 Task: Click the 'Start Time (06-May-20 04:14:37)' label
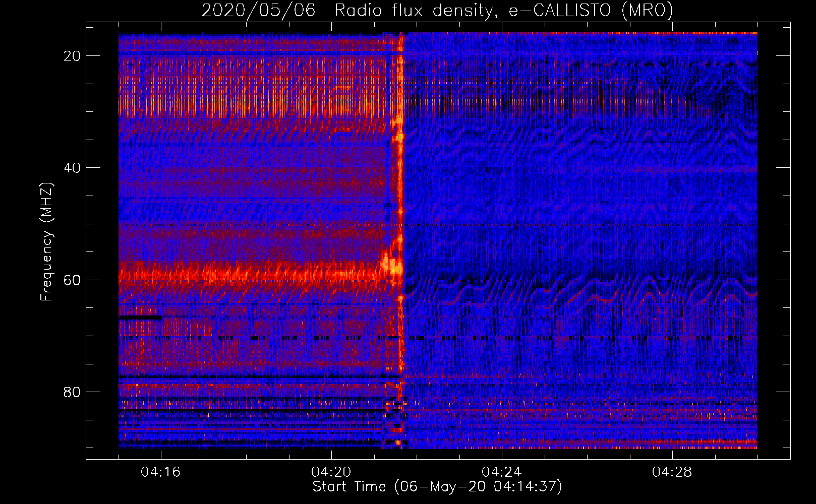click(437, 487)
